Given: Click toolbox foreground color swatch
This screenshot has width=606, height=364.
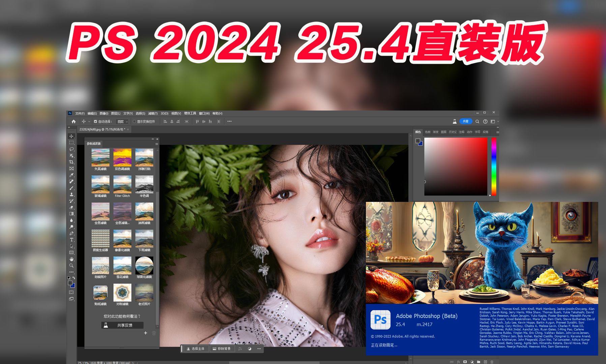Looking at the screenshot, I should (x=70, y=283).
